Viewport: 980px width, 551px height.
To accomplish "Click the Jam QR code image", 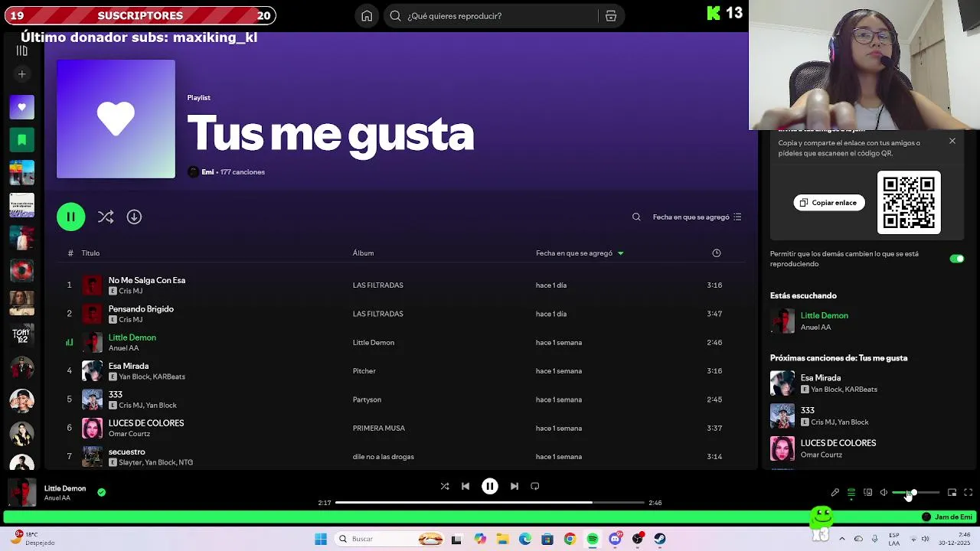I will [x=909, y=203].
